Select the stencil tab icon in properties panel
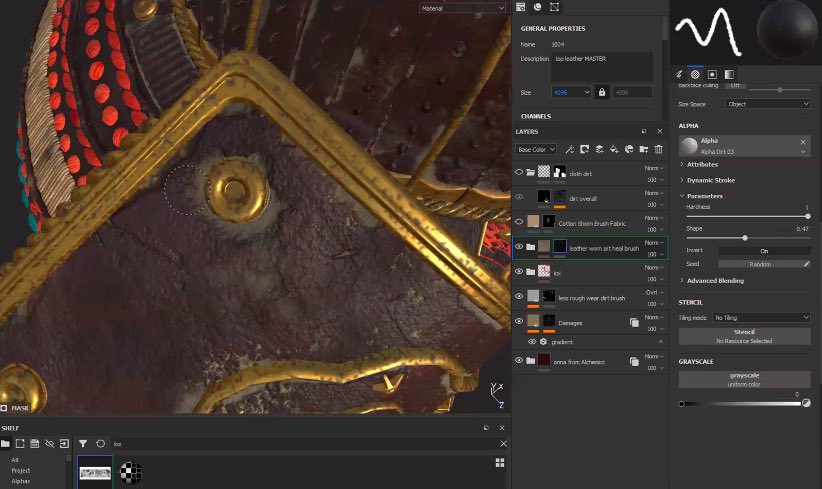The height and width of the screenshot is (489, 822). point(712,74)
